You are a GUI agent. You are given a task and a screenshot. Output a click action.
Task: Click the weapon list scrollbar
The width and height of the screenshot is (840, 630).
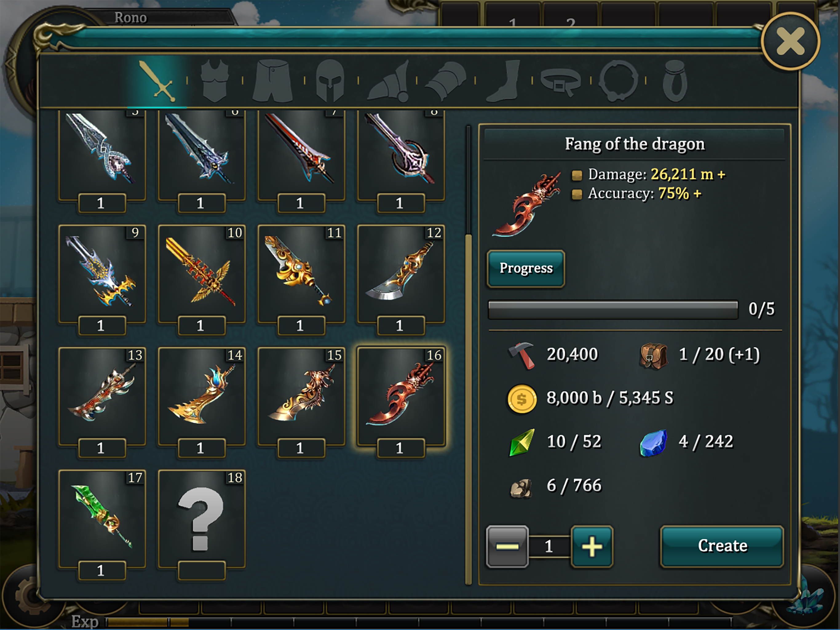[468, 355]
